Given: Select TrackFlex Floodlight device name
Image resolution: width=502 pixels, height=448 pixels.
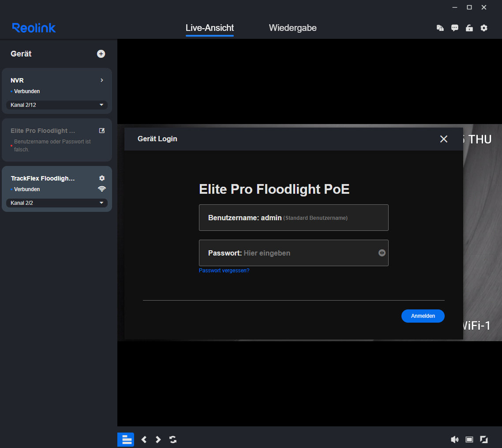Looking at the screenshot, I should [43, 178].
